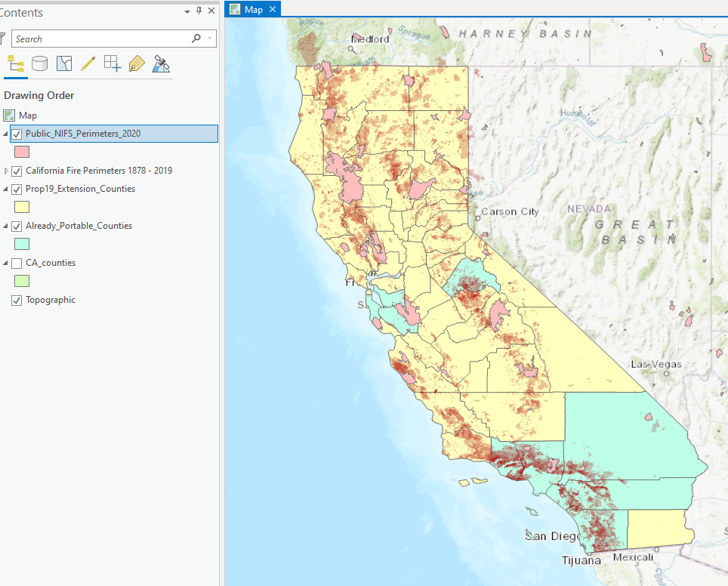Pin the Contents pane with auto-hide
Viewport: 728px width, 586px height.
(x=199, y=11)
